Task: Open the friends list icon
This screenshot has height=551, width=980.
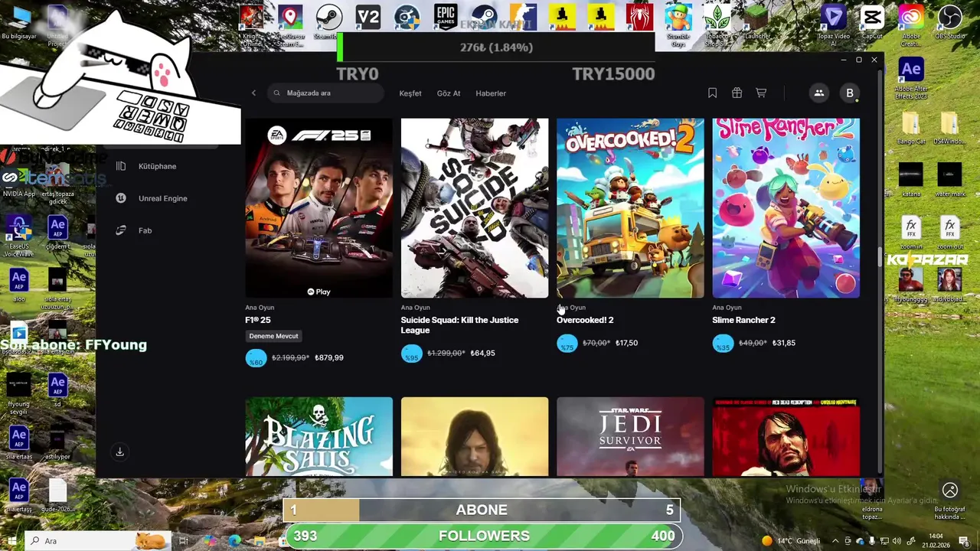Action: tap(818, 93)
